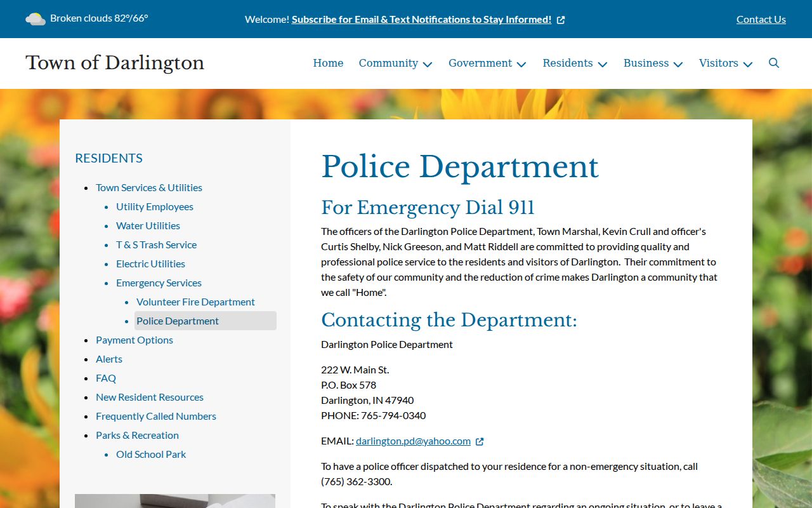Open Subscribe for Email & Text Notifications link
The height and width of the screenshot is (508, 812).
(421, 19)
